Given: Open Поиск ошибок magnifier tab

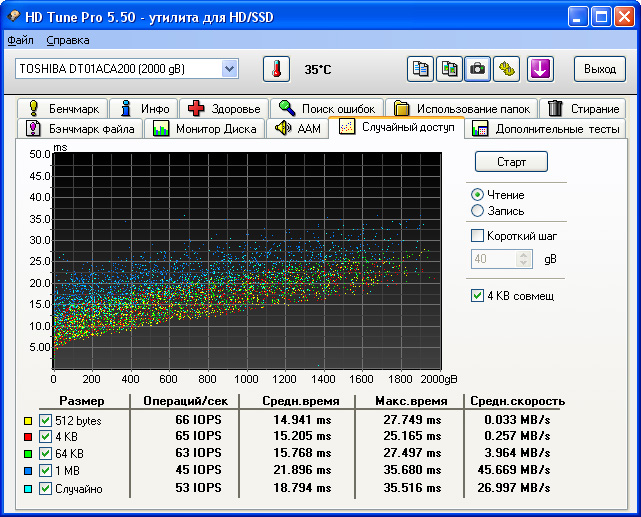Looking at the screenshot, I should point(328,108).
